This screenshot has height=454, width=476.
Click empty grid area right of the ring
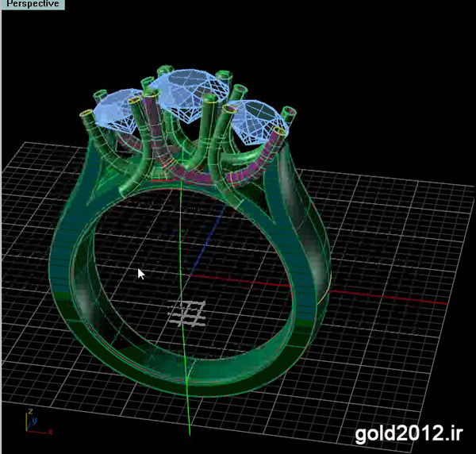(397, 238)
